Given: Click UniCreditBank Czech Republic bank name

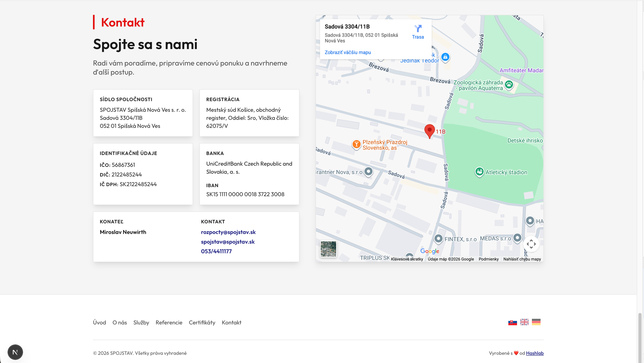Looking at the screenshot, I should coord(249,167).
